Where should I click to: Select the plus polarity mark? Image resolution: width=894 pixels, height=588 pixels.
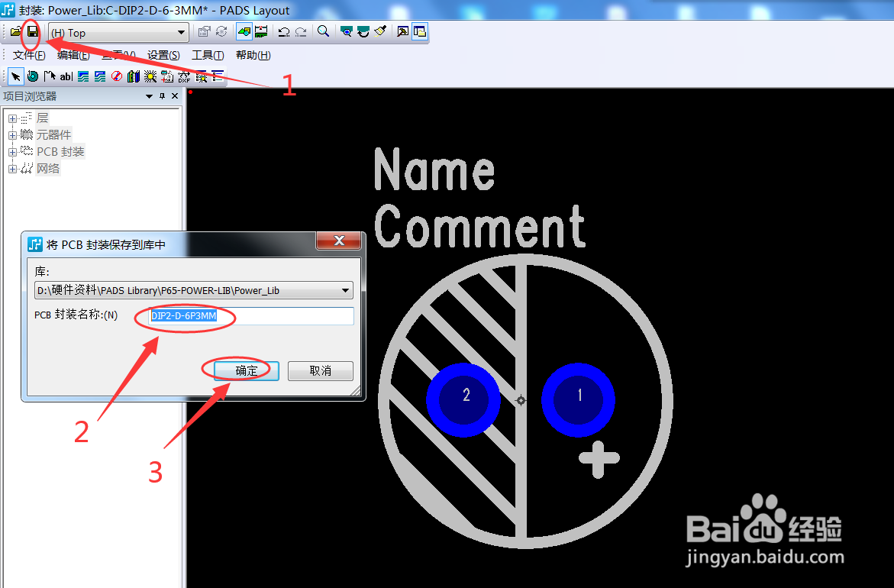(x=599, y=459)
